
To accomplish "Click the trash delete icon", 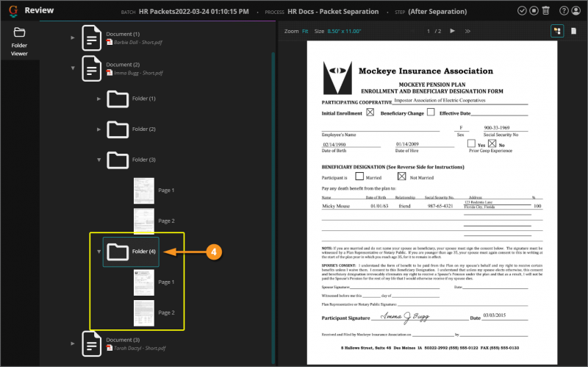I will [545, 11].
